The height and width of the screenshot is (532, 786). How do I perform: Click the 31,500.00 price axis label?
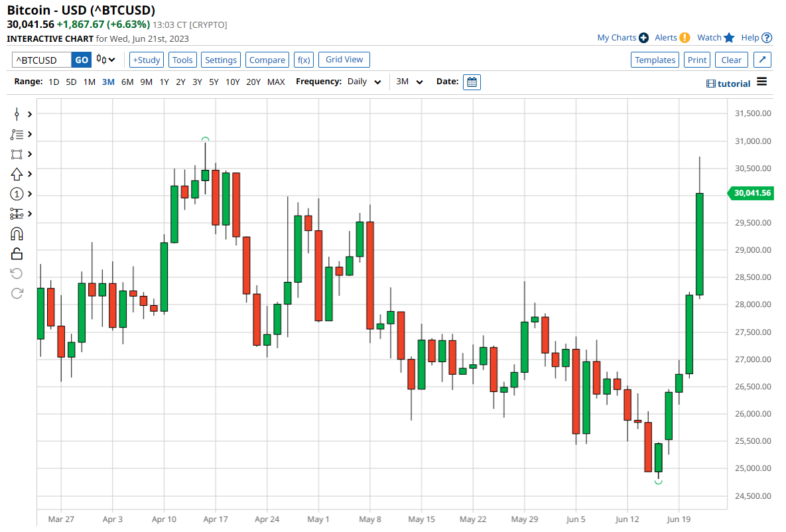[753, 113]
